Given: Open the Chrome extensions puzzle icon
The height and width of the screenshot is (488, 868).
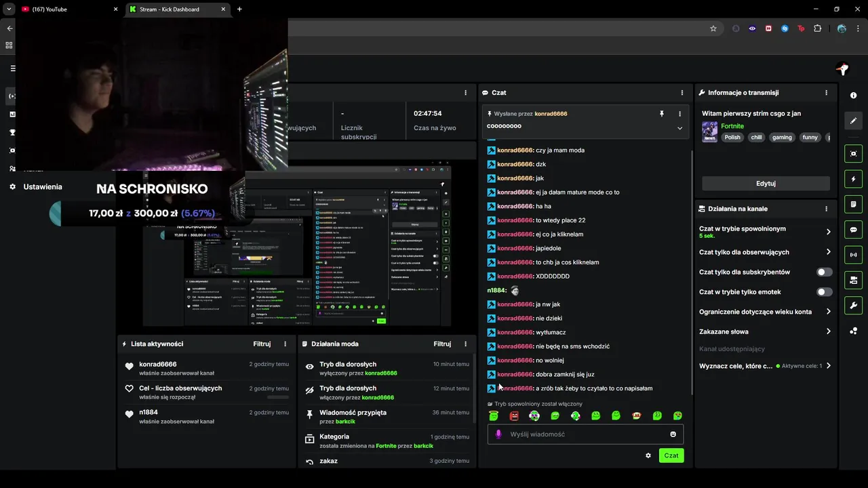Looking at the screenshot, I should [817, 28].
